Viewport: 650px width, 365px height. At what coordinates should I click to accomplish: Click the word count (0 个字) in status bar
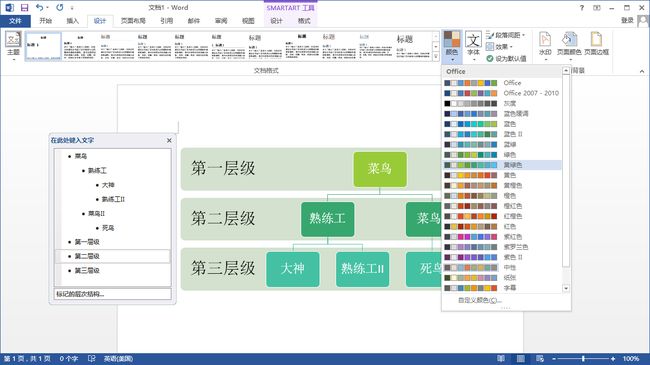(x=68, y=358)
